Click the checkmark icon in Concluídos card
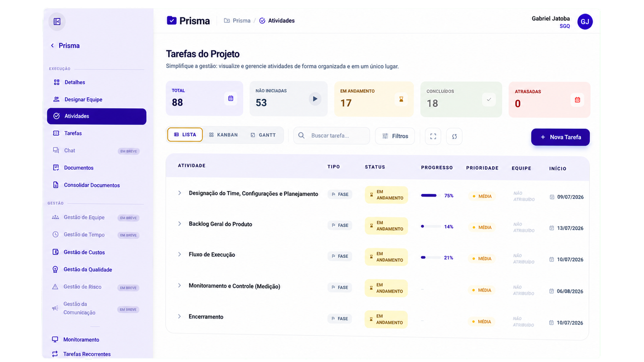This screenshot has width=644, height=362. pos(489,99)
